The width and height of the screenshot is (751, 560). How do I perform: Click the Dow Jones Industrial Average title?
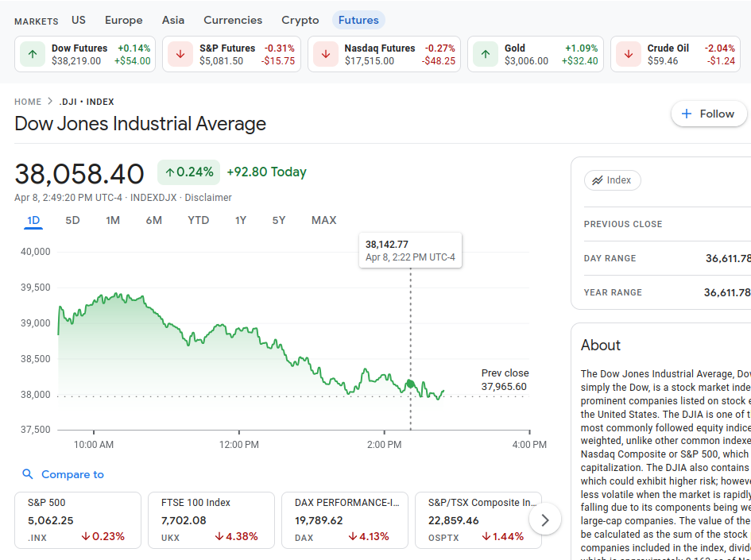141,124
